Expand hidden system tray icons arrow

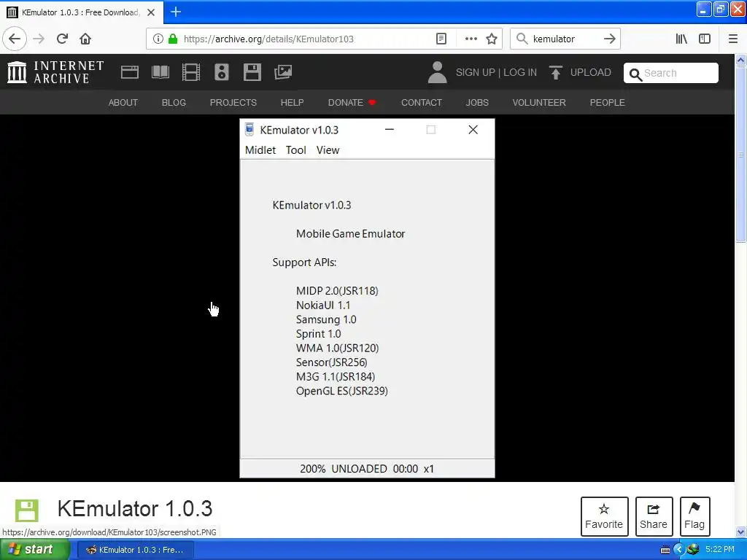coord(679,550)
